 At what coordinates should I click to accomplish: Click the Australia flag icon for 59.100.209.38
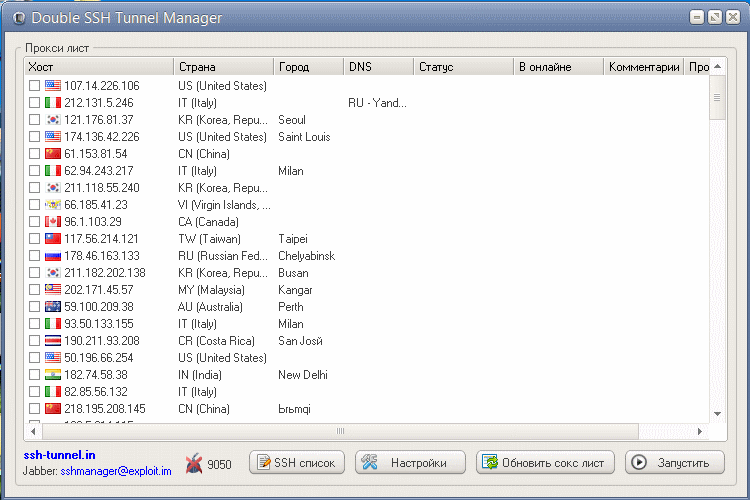click(x=53, y=307)
